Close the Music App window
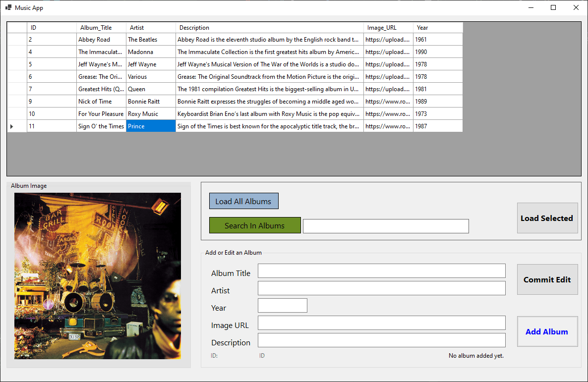588x382 pixels. click(576, 7)
